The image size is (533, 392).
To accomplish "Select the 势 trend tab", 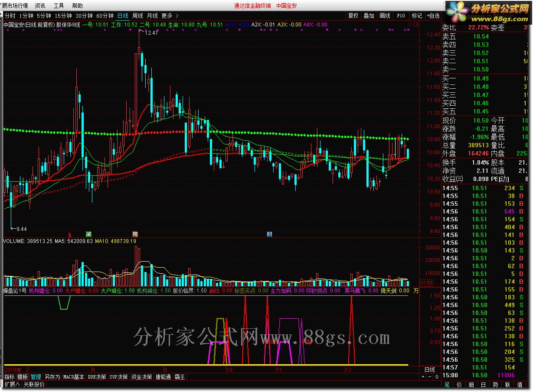I will click(495, 384).
